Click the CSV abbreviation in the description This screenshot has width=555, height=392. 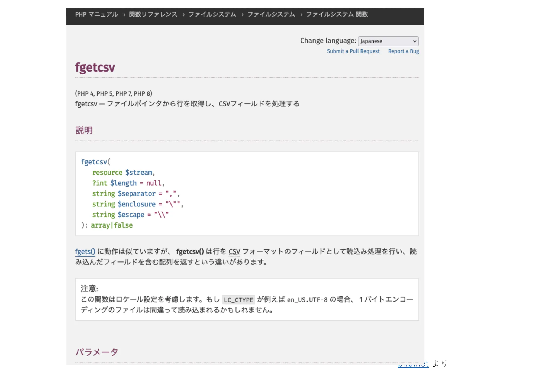pyautogui.click(x=234, y=251)
